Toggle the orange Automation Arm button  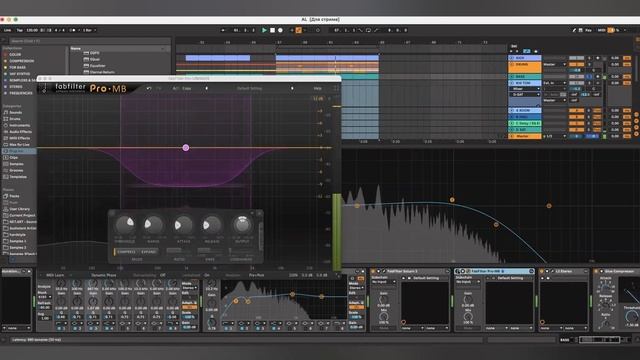tap(298, 30)
